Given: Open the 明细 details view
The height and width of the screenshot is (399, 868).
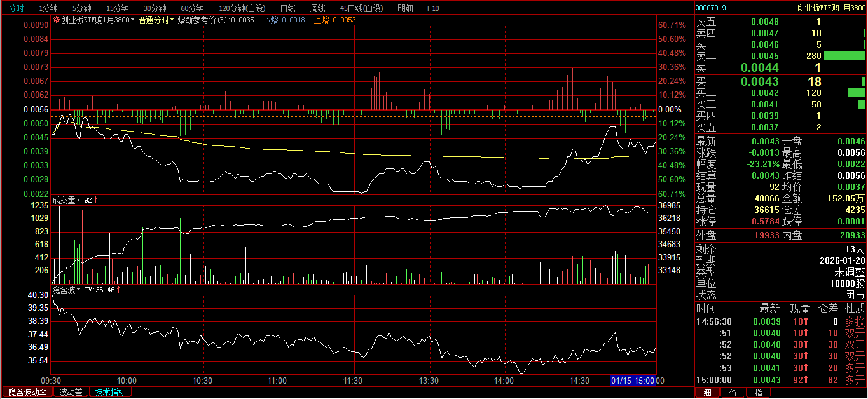Looking at the screenshot, I should coord(404,8).
